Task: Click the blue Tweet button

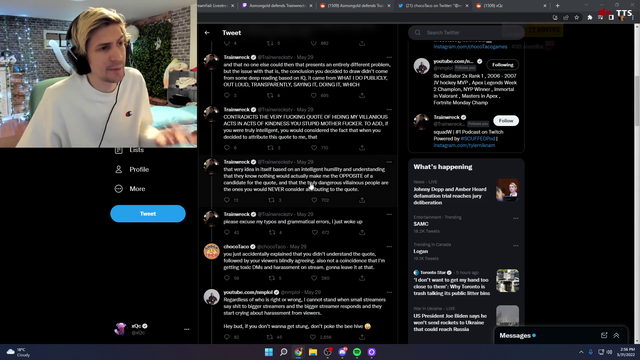Action: 148,213
